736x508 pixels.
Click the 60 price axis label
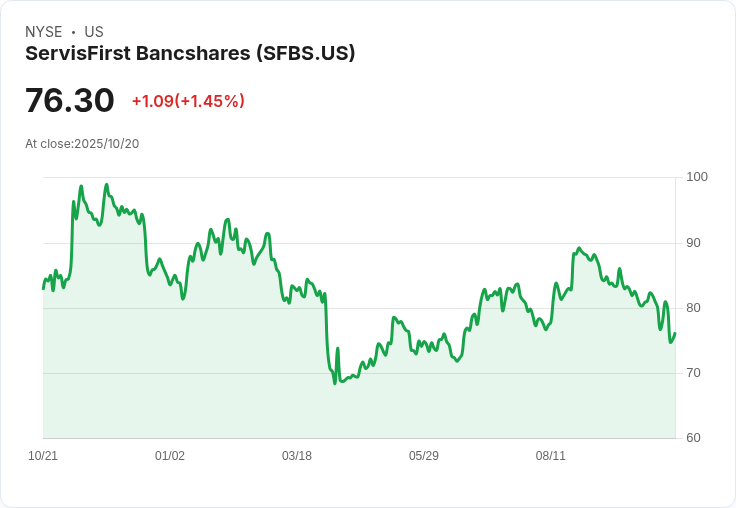coord(694,438)
